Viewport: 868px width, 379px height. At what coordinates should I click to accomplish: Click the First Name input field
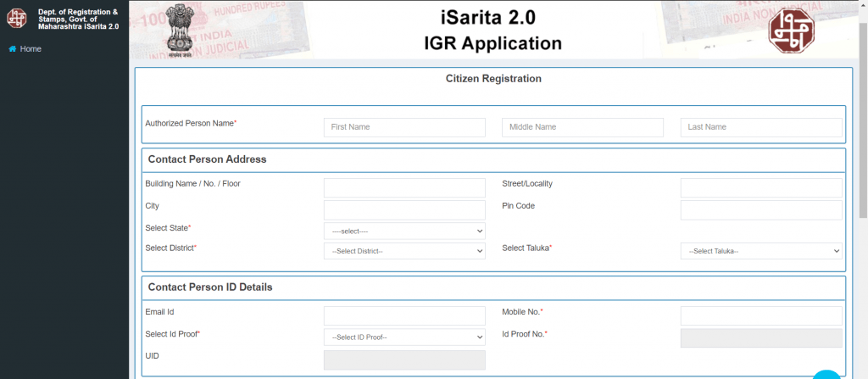click(x=404, y=127)
